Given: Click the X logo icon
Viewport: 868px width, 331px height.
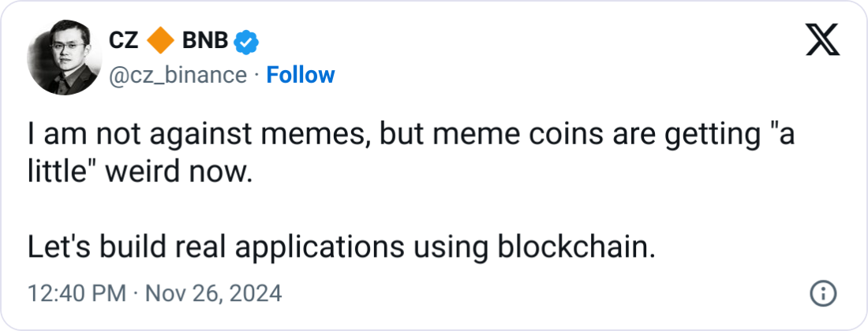Looking at the screenshot, I should pyautogui.click(x=822, y=39).
